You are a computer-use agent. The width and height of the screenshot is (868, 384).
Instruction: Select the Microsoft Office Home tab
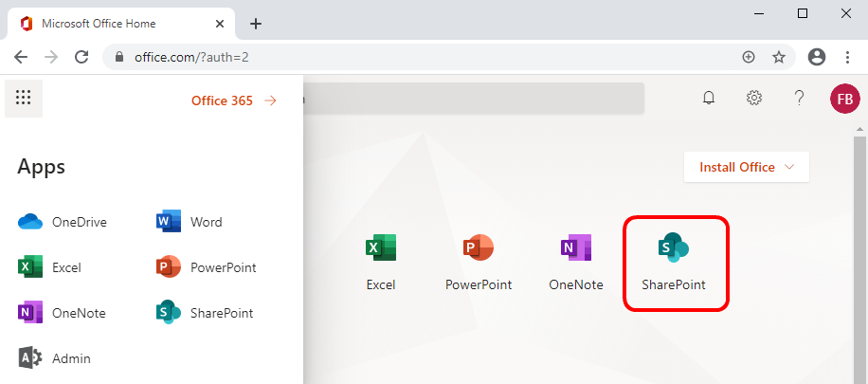122,24
